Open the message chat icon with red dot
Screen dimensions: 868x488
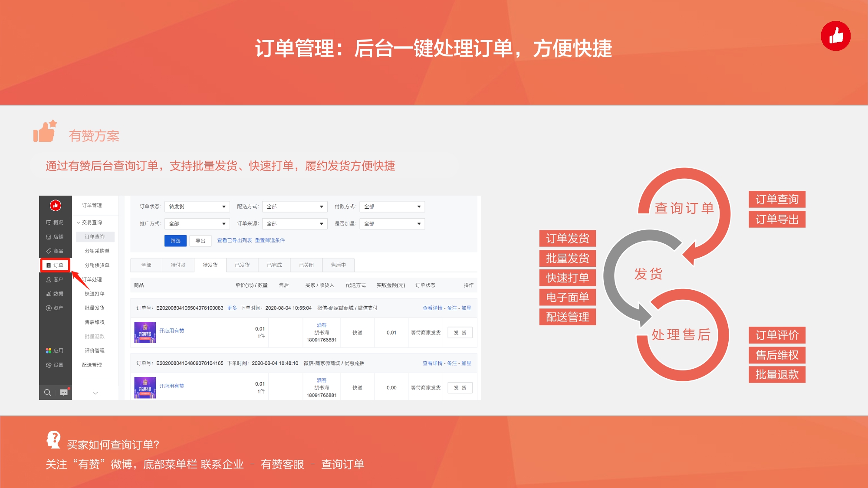tap(64, 392)
